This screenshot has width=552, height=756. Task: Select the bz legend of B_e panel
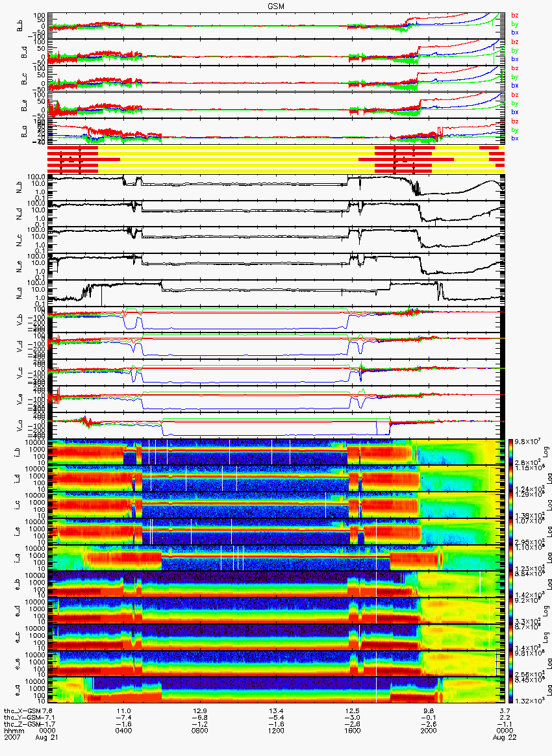point(515,95)
